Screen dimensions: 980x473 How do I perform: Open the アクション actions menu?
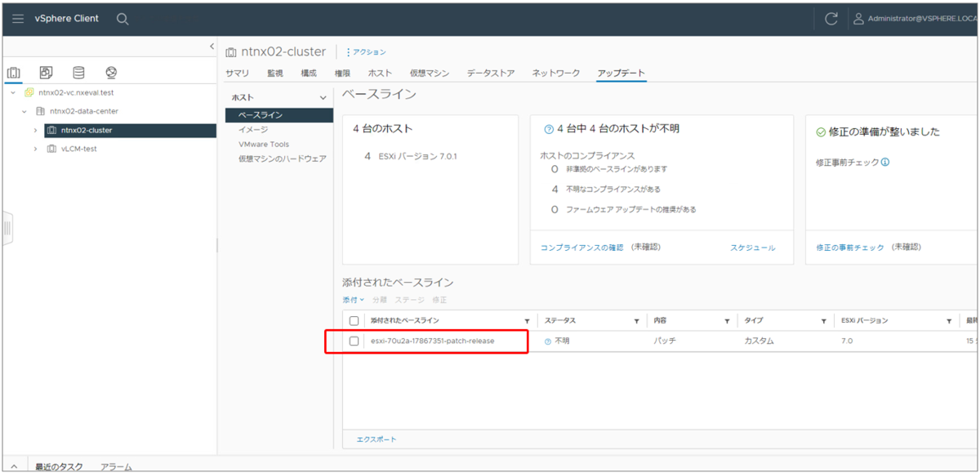tap(366, 51)
